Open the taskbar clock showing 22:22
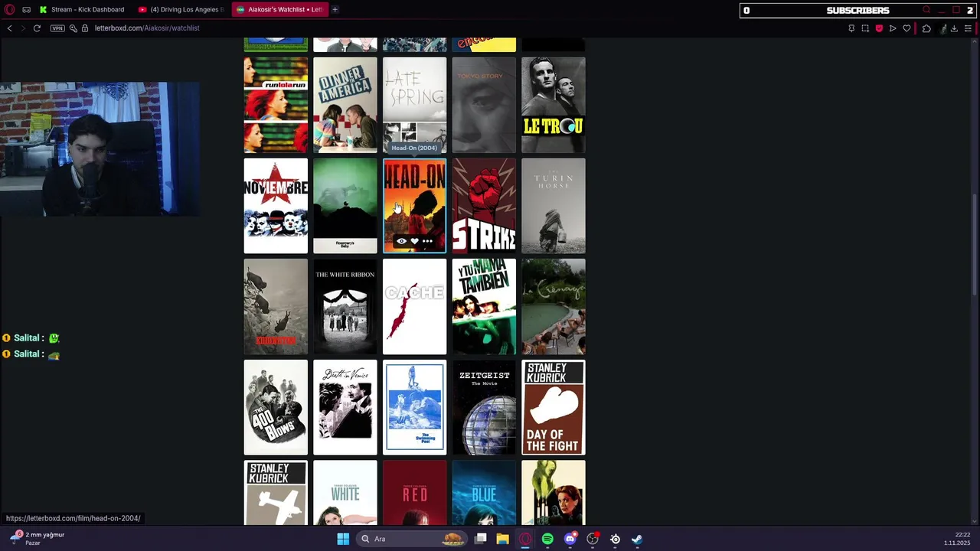 pyautogui.click(x=957, y=539)
